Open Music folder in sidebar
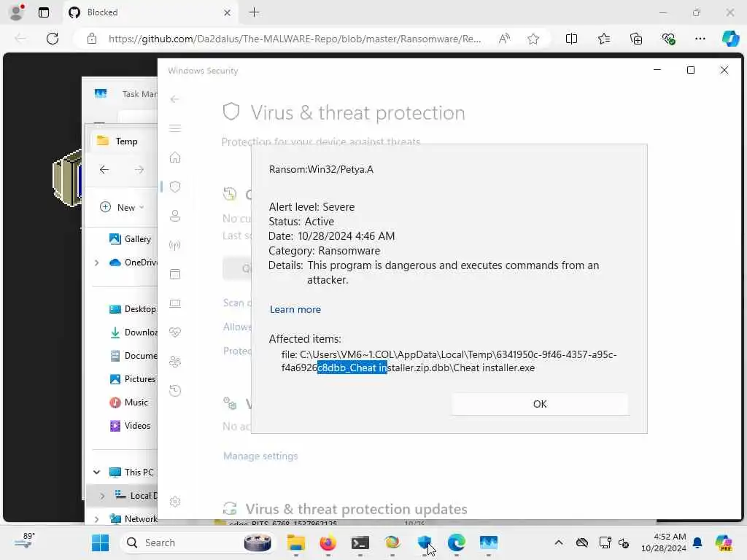This screenshot has width=747, height=560. click(x=129, y=402)
